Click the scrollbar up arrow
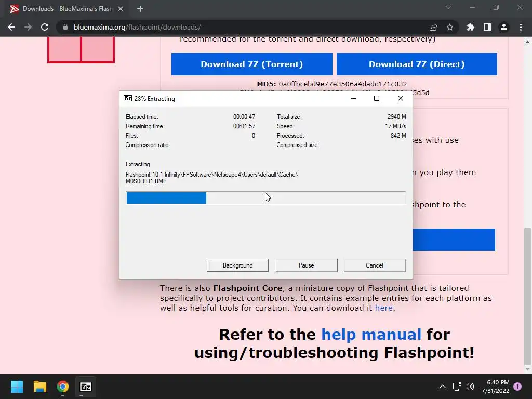 click(x=528, y=42)
